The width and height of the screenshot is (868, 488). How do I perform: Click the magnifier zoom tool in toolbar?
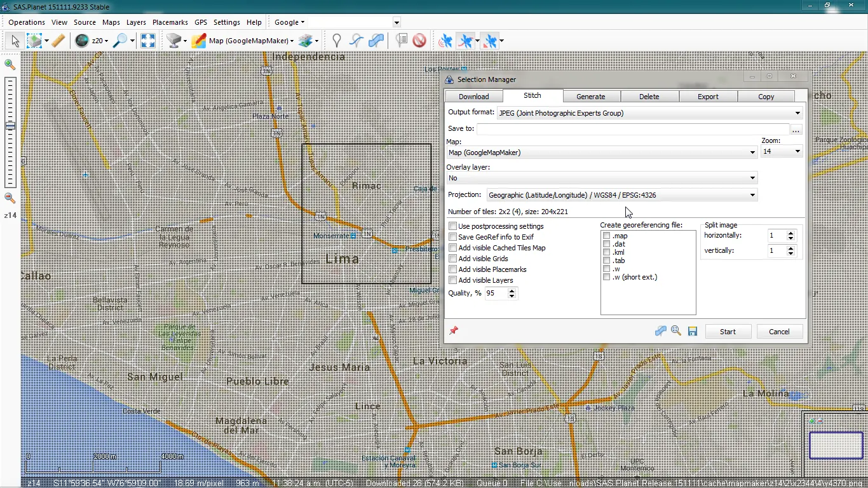119,41
